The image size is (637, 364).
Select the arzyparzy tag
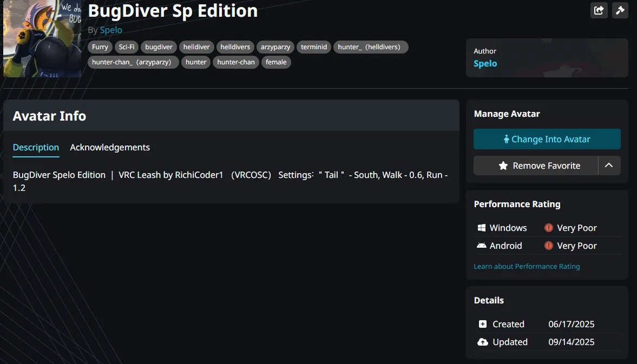275,47
